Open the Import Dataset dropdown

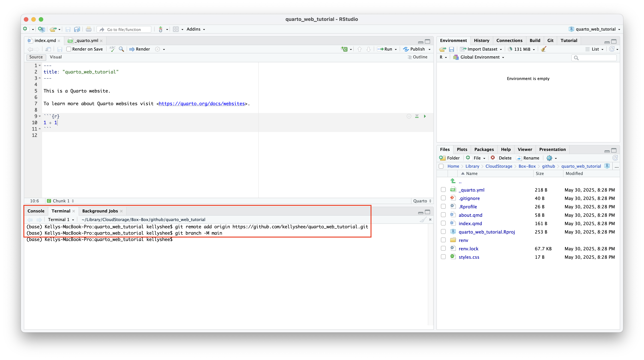[481, 49]
